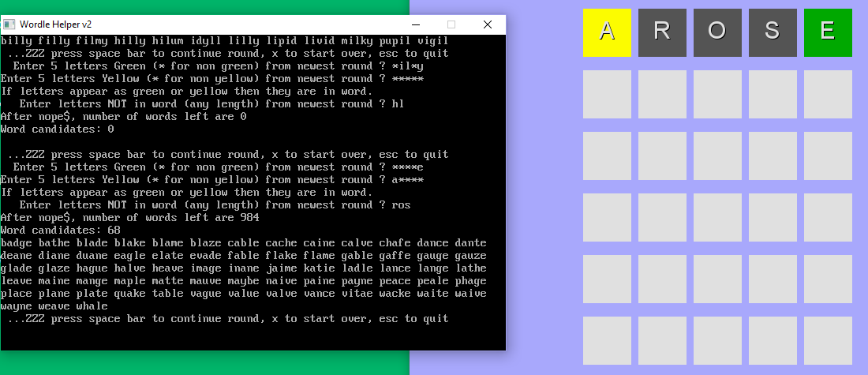The width and height of the screenshot is (868, 375).
Task: Click the candidate word 'phage'
Action: click(470, 281)
